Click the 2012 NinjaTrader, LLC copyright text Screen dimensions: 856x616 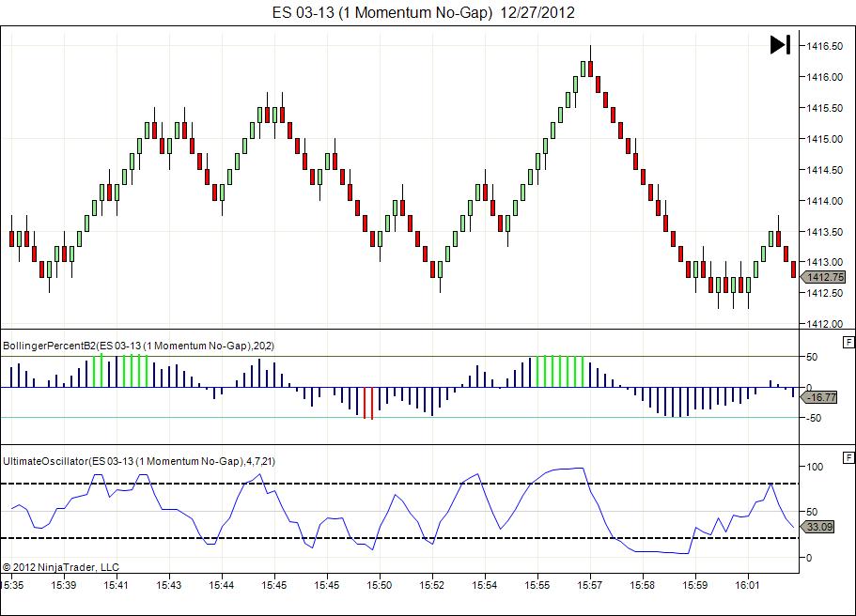[x=60, y=567]
